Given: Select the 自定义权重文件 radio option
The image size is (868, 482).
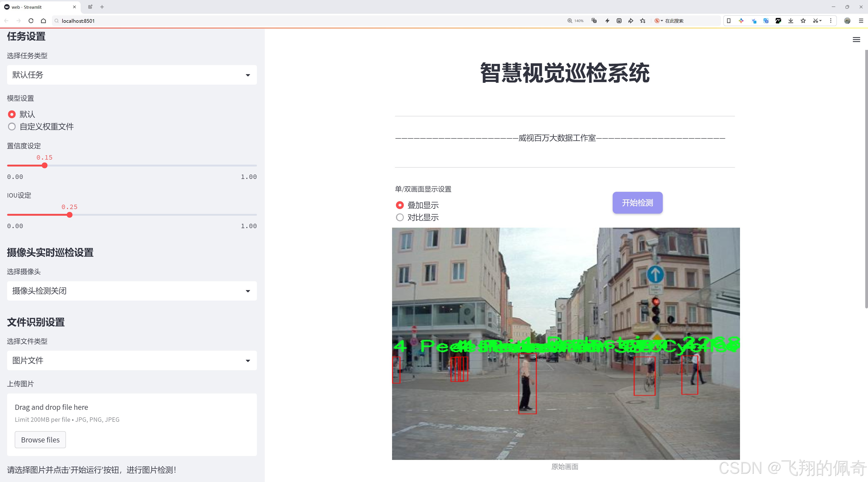Looking at the screenshot, I should tap(12, 127).
